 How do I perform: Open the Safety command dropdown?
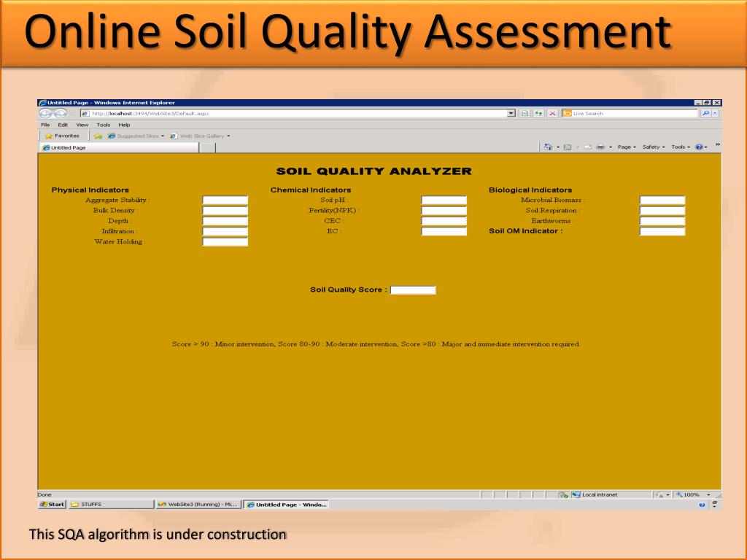653,147
